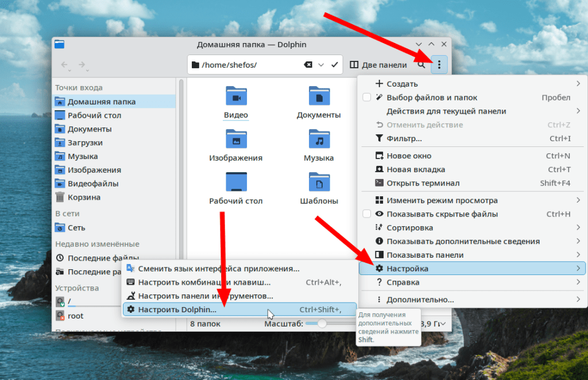Image resolution: width=588 pixels, height=380 pixels.
Task: Click the clear address field icon
Action: (x=308, y=65)
